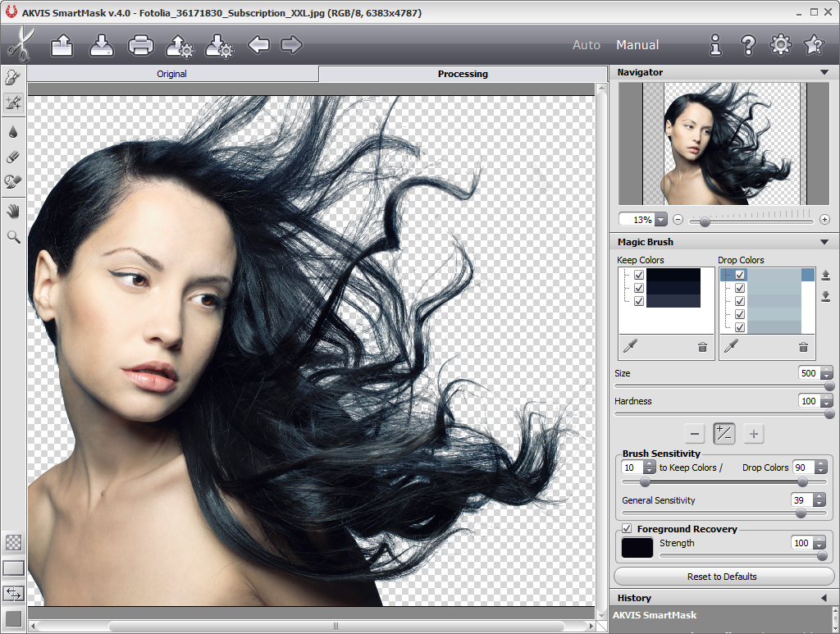
Task: Switch to the Original tab
Action: [172, 74]
